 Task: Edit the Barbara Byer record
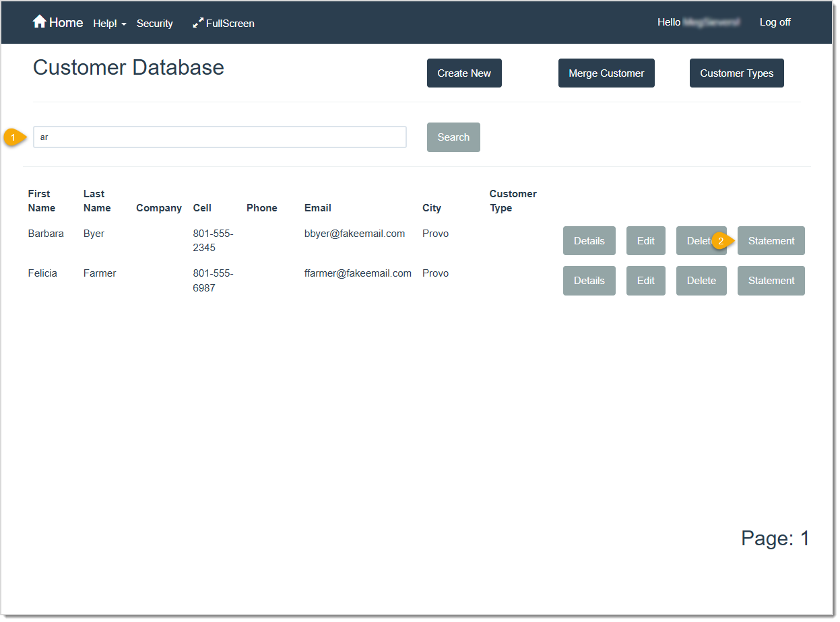pyautogui.click(x=645, y=240)
